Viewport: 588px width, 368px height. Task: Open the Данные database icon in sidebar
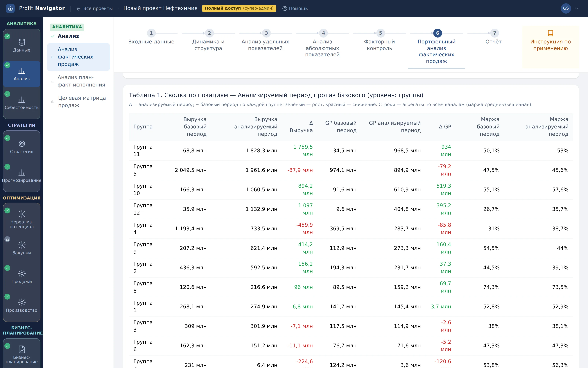click(22, 42)
